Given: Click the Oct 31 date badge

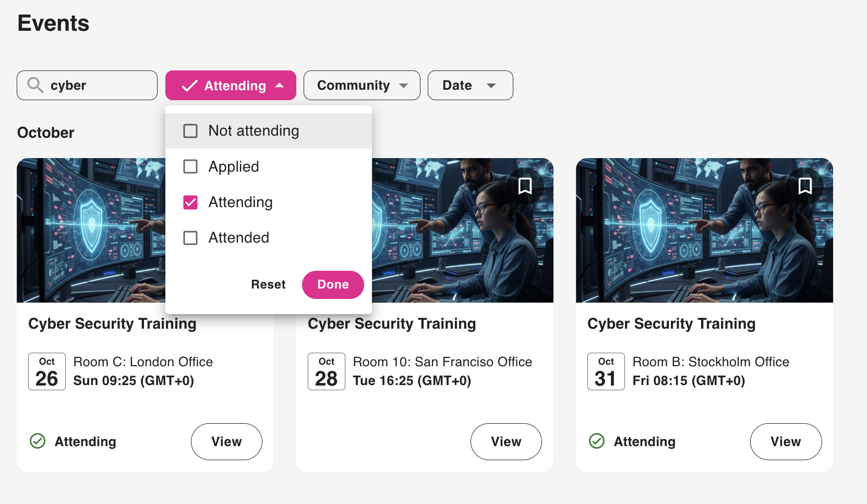Looking at the screenshot, I should click(x=606, y=371).
